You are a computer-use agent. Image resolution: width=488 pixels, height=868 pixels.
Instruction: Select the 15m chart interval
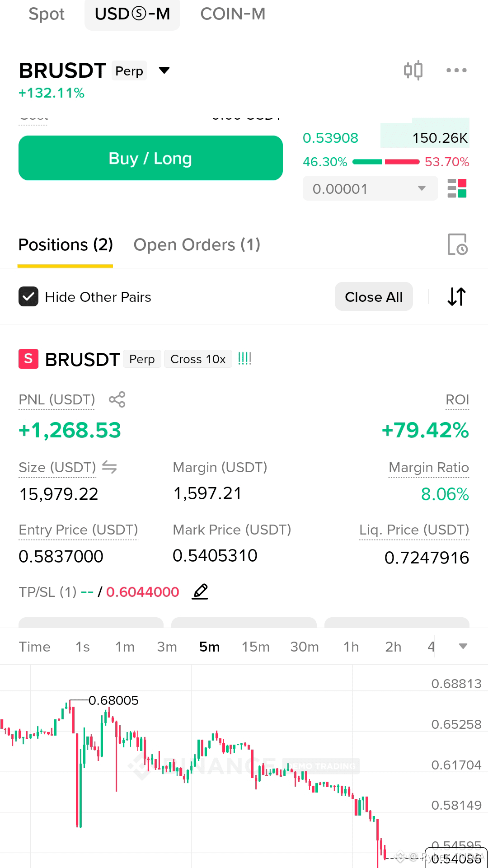[x=255, y=647]
